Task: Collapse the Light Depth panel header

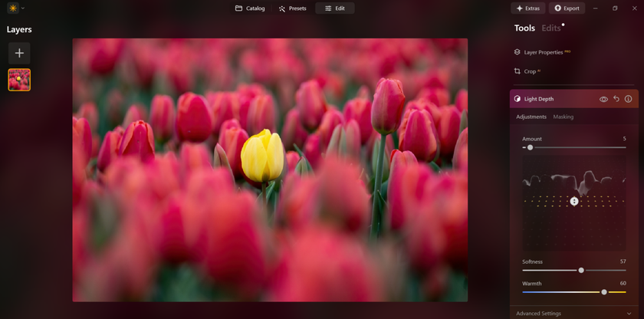Action: pos(573,99)
